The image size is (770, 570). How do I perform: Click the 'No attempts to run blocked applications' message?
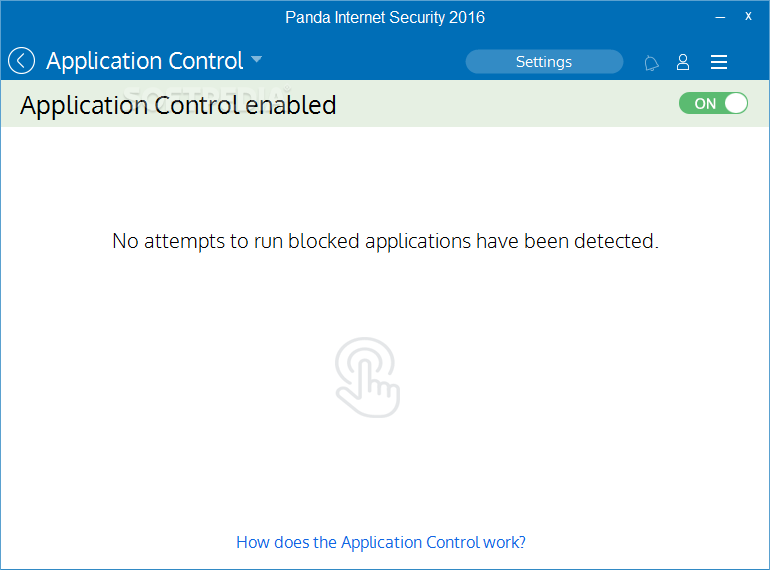[x=385, y=241]
